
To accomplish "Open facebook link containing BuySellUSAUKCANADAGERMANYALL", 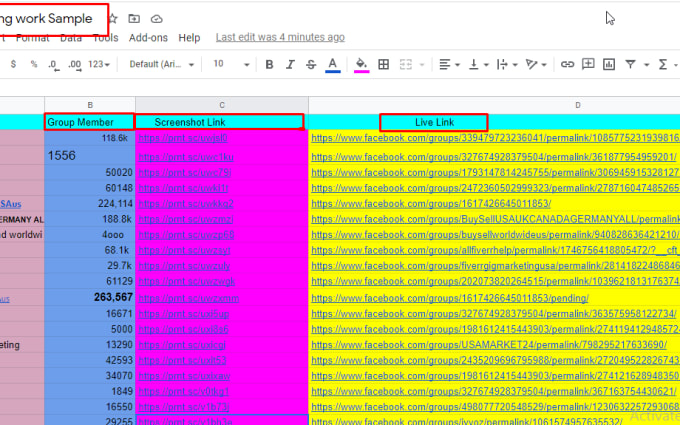I will click(x=496, y=219).
